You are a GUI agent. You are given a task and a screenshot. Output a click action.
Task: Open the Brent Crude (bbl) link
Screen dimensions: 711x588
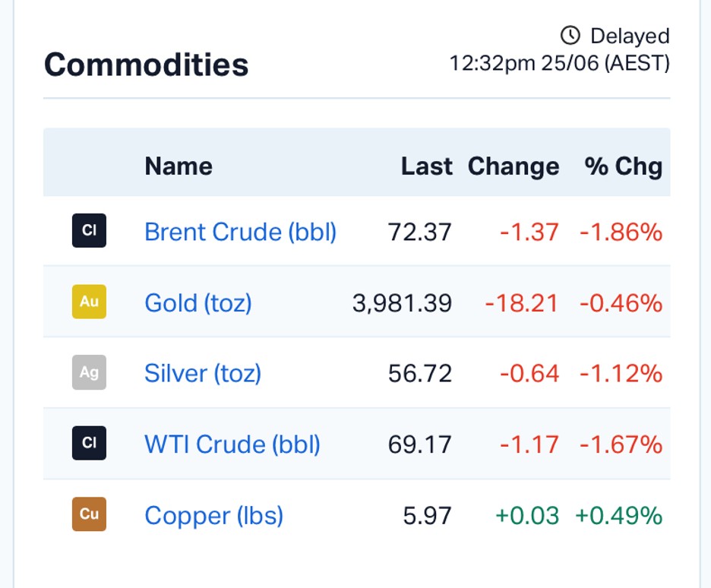click(x=240, y=232)
